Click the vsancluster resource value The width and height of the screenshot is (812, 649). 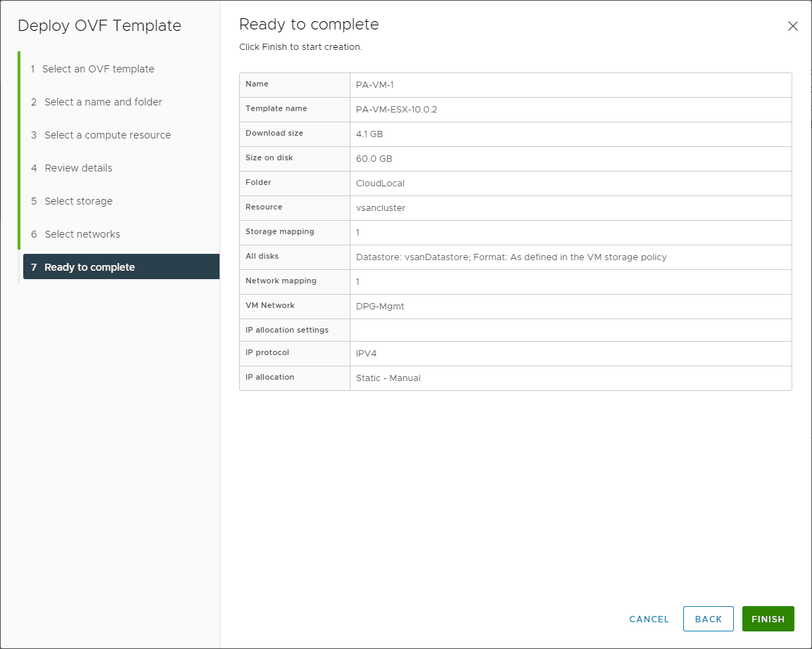pos(381,208)
